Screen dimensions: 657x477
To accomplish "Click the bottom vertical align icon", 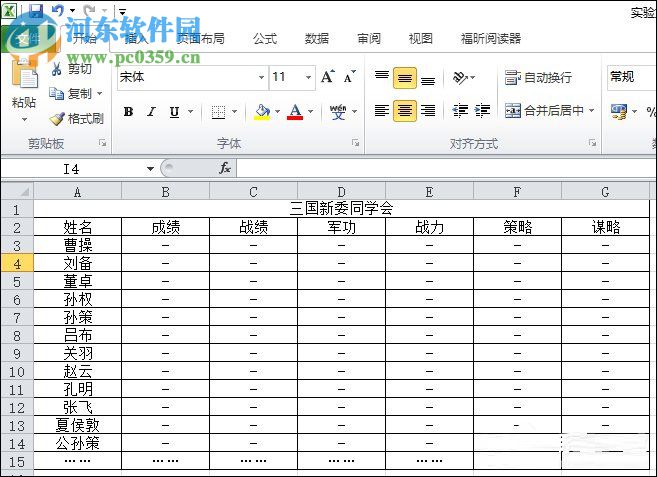I will tap(428, 78).
